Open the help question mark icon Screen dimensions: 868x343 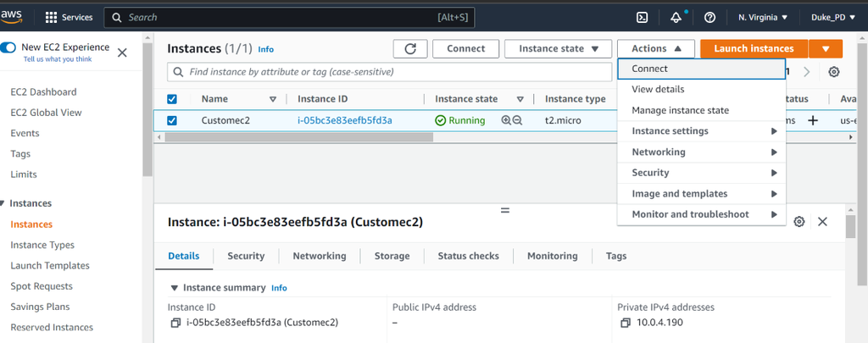point(709,17)
